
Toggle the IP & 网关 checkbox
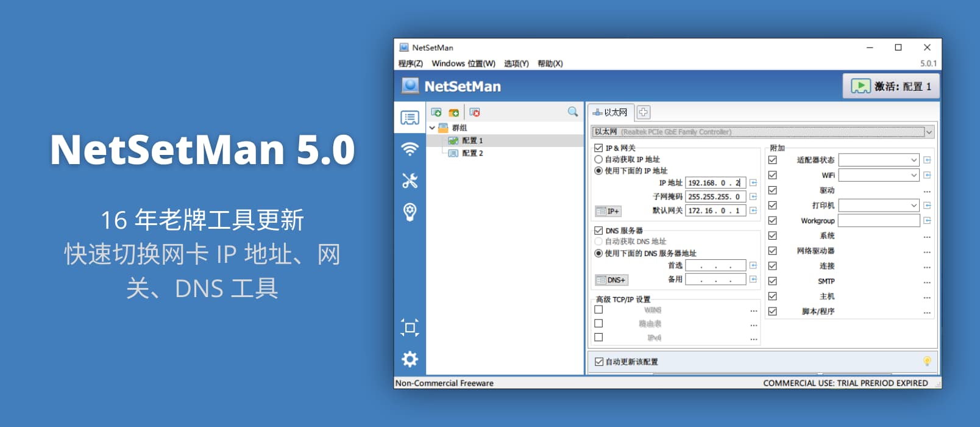(598, 148)
